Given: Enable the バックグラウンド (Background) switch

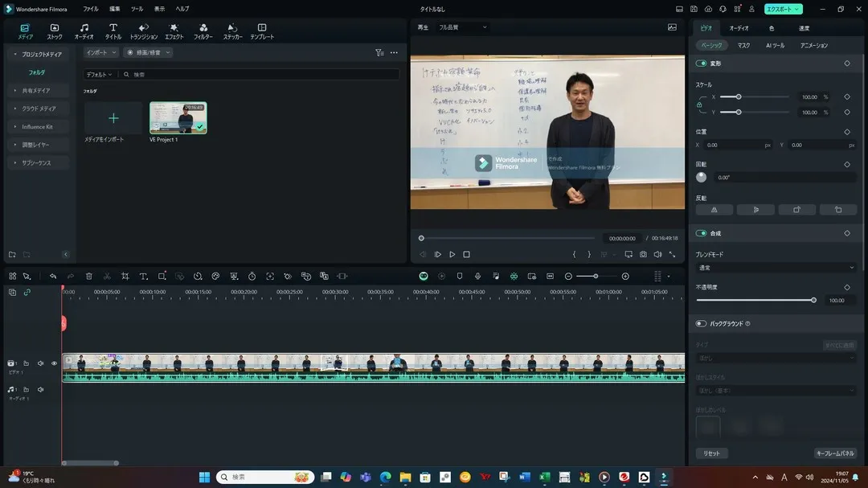Looking at the screenshot, I should click(701, 323).
